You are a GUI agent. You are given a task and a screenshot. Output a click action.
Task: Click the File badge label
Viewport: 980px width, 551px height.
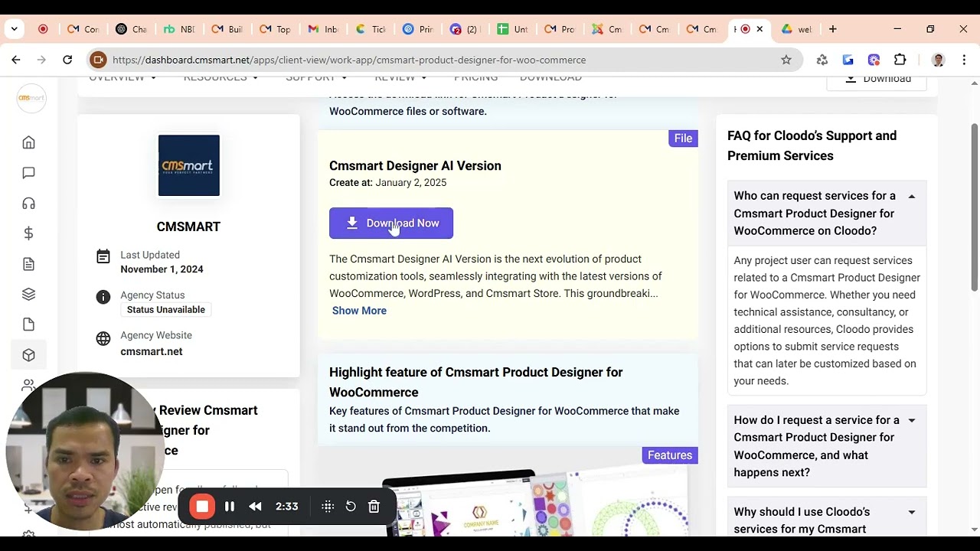pyautogui.click(x=683, y=139)
